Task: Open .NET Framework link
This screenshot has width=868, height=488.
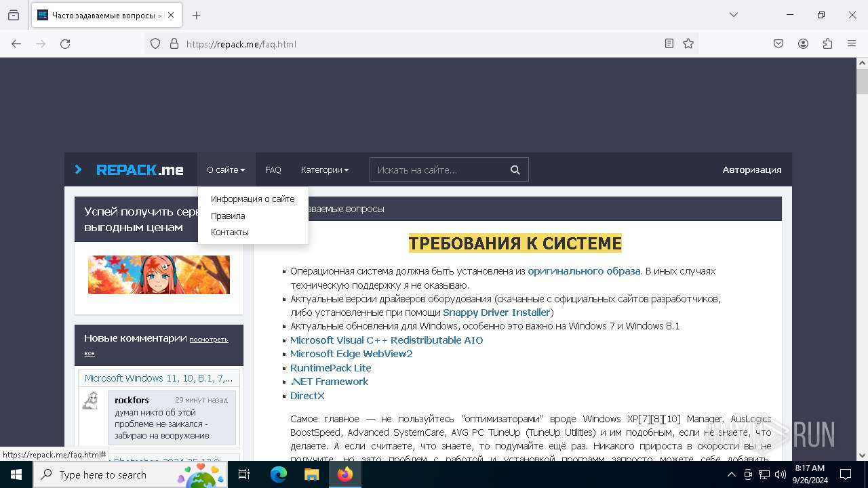Action: tap(329, 382)
